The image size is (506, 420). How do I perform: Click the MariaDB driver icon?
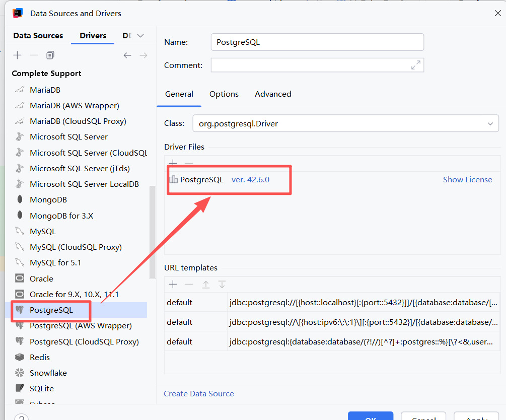click(20, 90)
